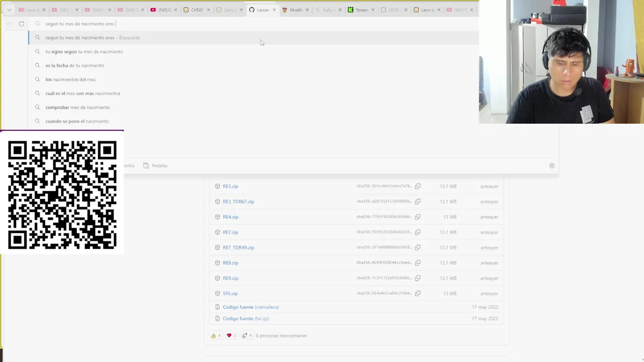The image size is (644, 362).
Task: Open the Pestañas option
Action: [155, 165]
